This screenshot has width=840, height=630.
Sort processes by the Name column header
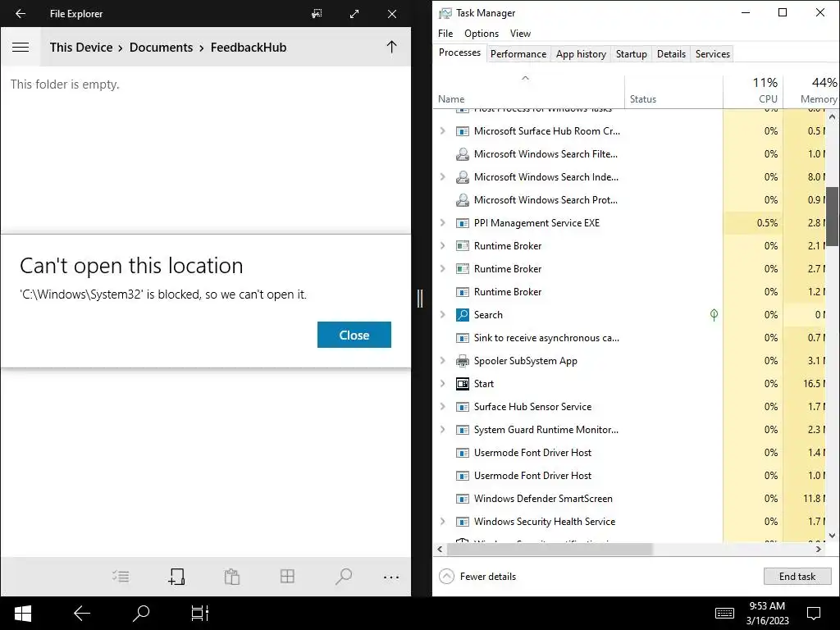click(528, 91)
